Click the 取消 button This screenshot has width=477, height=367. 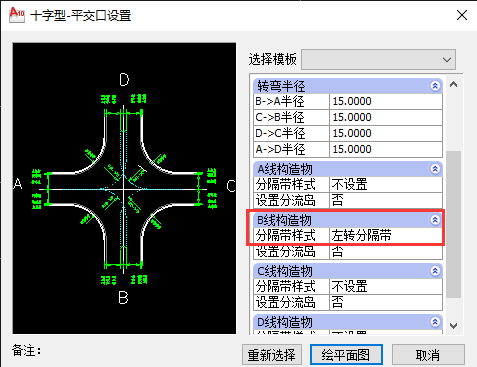428,355
